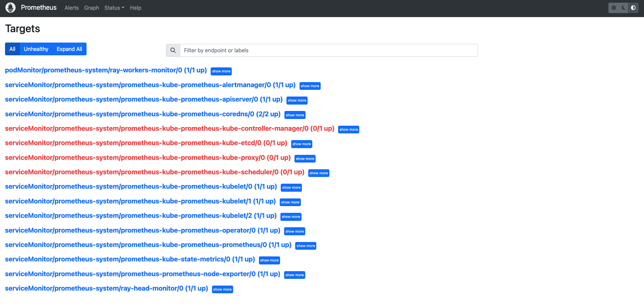Expand all targets with Expand All

tap(69, 49)
